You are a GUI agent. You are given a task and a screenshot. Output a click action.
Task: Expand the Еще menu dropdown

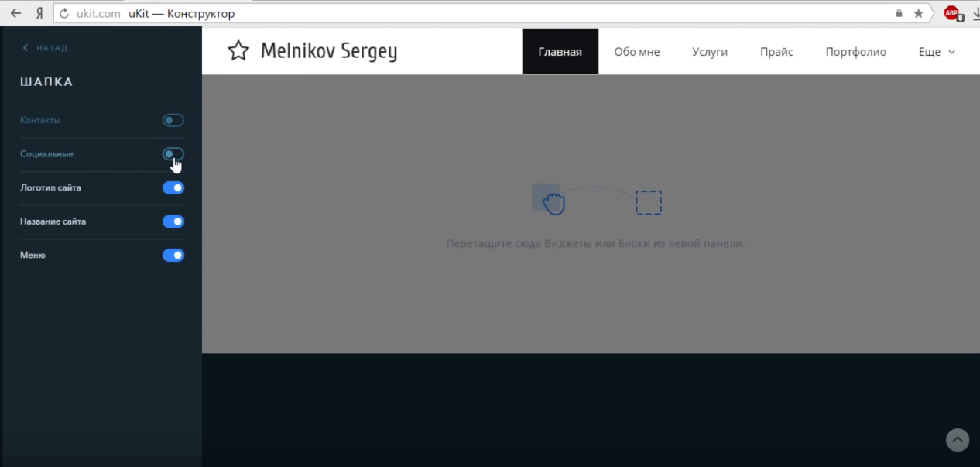click(937, 52)
